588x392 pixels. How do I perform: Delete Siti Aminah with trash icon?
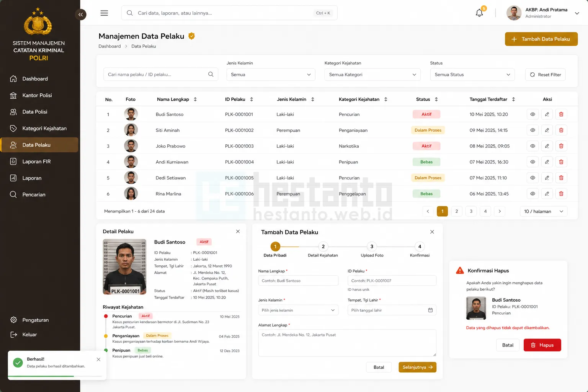561,130
